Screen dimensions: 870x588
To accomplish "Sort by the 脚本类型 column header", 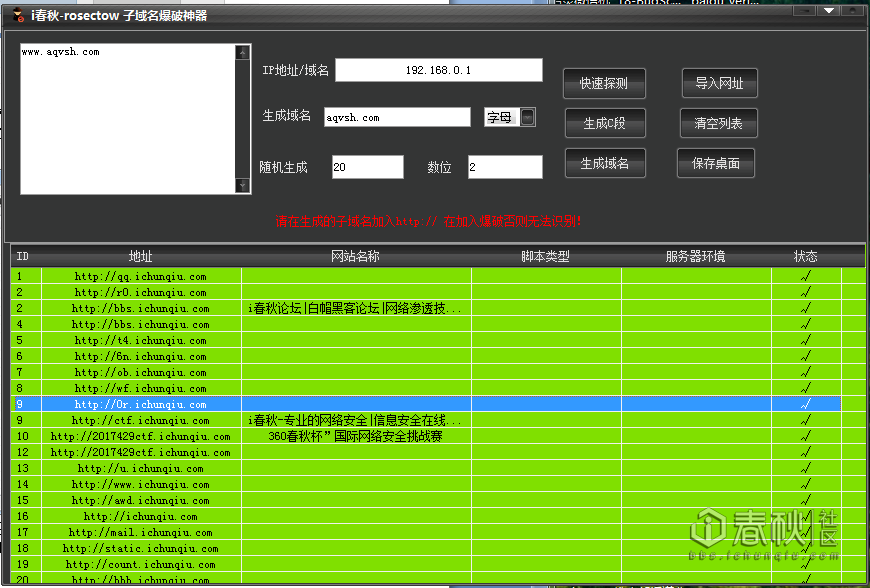I will pyautogui.click(x=545, y=256).
